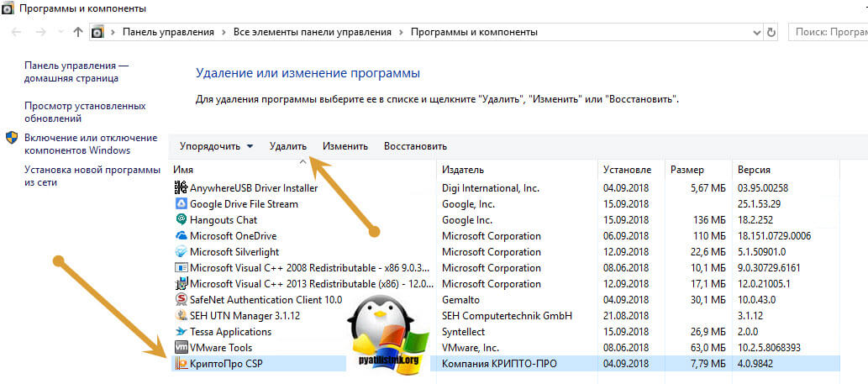
Task: Open Включение или отключение компонентов Windows
Action: point(91,144)
